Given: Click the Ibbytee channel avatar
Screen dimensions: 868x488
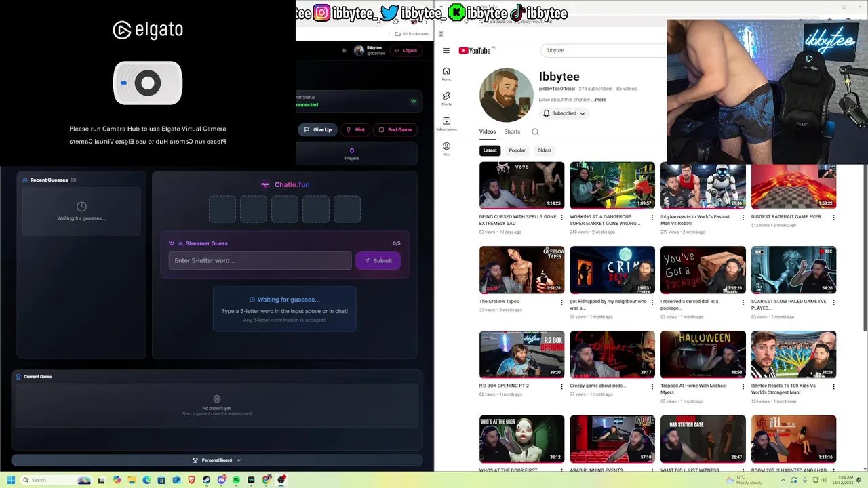Looking at the screenshot, I should pos(507,95).
